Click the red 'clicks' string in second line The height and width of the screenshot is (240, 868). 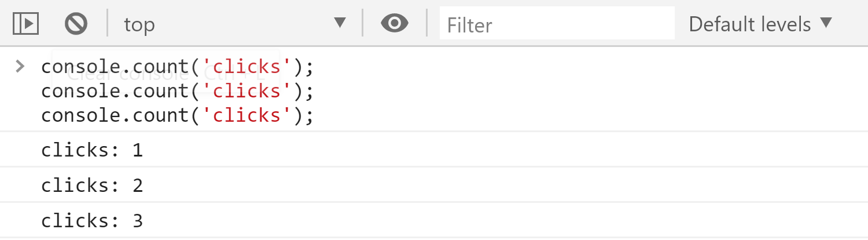(x=246, y=92)
